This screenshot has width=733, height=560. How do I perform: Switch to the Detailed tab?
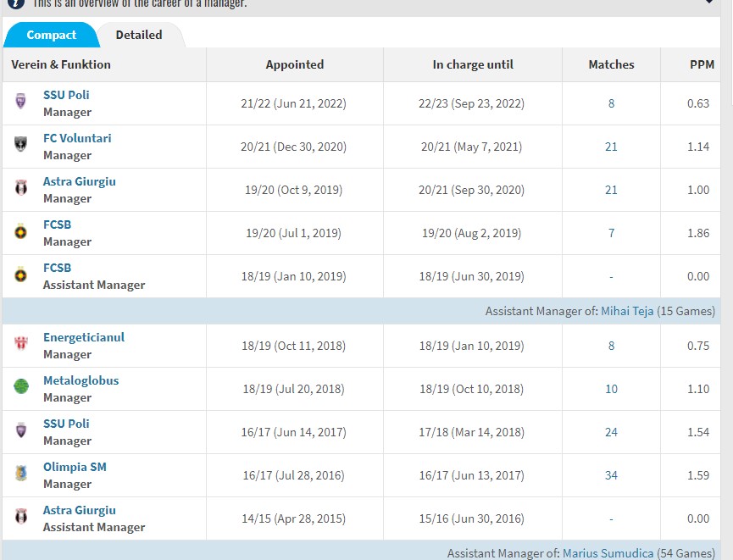(139, 35)
